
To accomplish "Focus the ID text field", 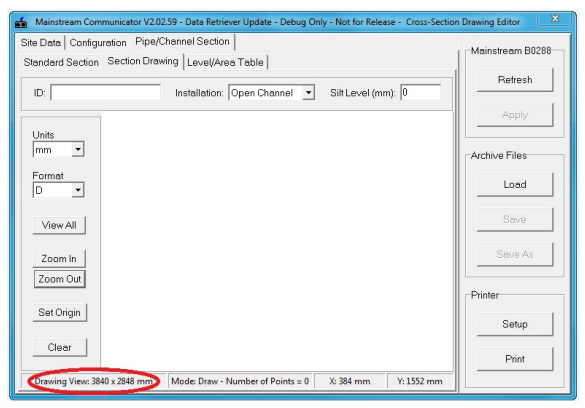I will (x=106, y=92).
